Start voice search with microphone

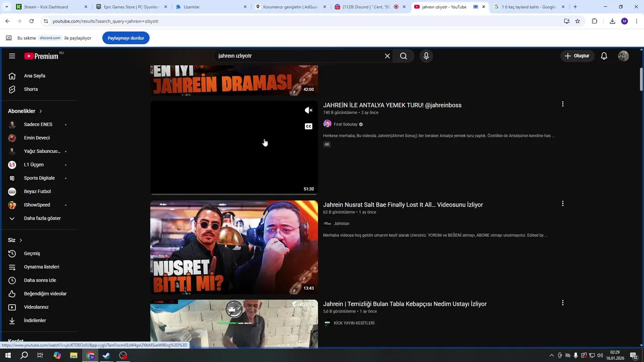(426, 56)
